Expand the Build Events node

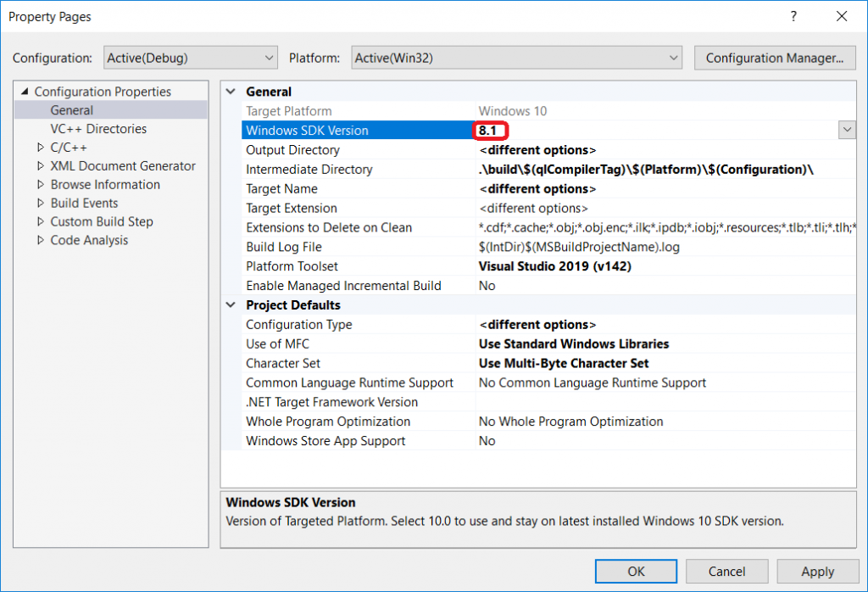tap(41, 204)
